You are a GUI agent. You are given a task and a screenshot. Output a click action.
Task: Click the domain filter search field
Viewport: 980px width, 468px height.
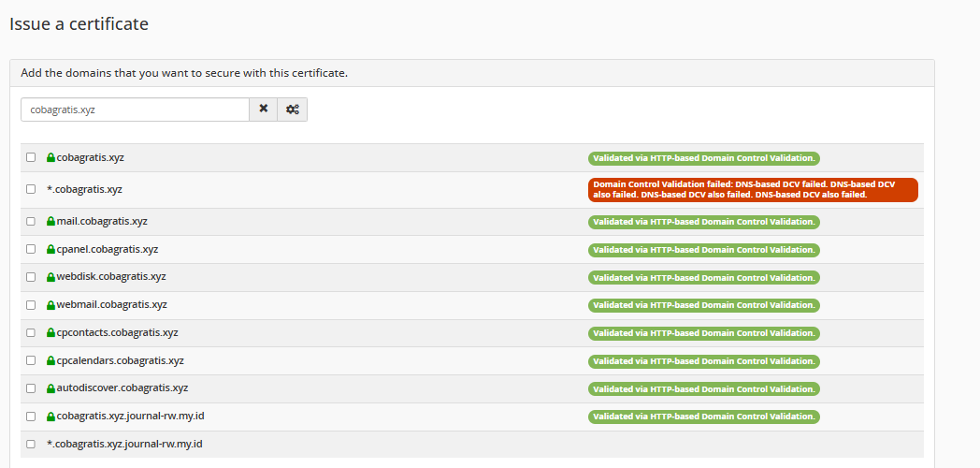point(135,110)
